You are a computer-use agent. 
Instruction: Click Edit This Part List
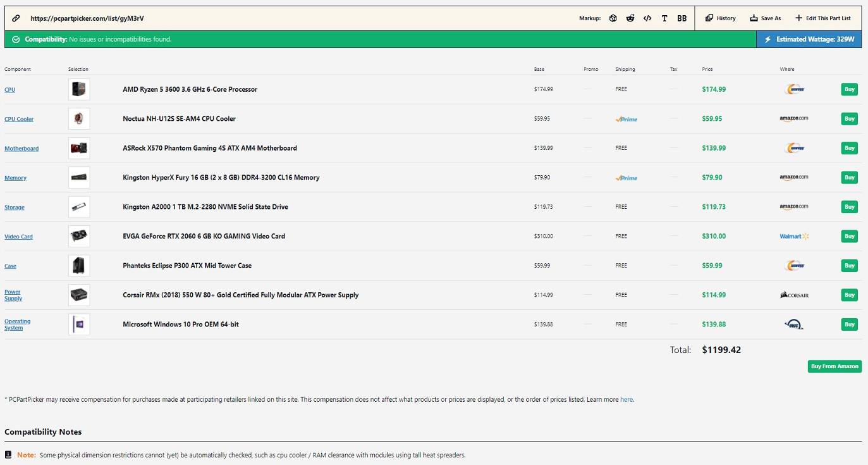pos(823,18)
